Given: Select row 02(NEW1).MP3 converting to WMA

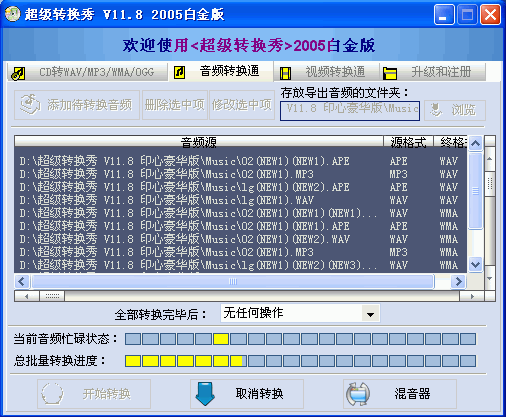Looking at the screenshot, I should [241, 252].
